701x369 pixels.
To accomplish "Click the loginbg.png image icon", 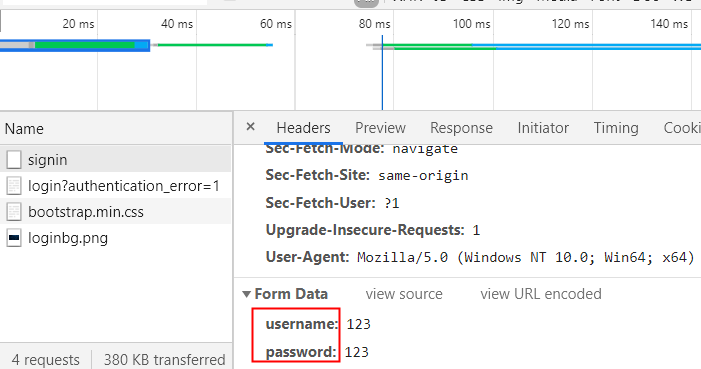I will 14,238.
